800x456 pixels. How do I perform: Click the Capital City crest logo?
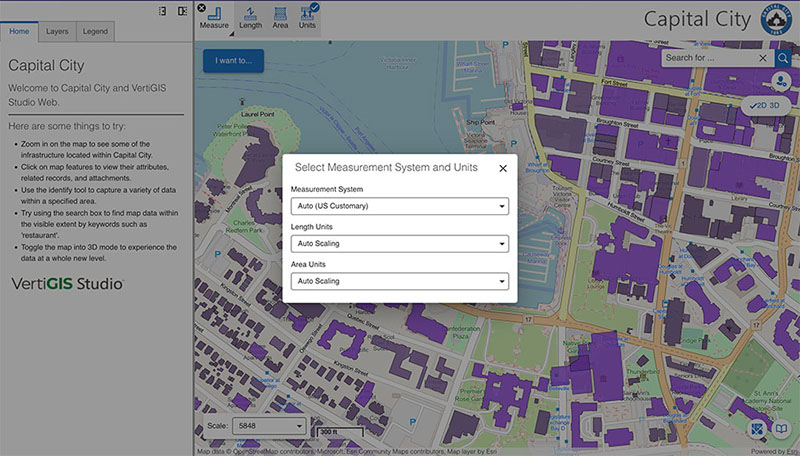[x=776, y=19]
